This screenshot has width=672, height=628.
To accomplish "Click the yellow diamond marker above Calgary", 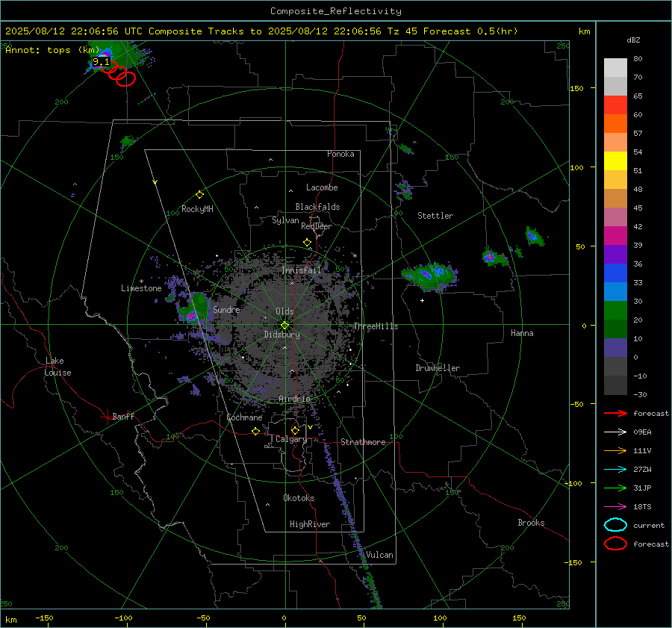I will pyautogui.click(x=295, y=430).
